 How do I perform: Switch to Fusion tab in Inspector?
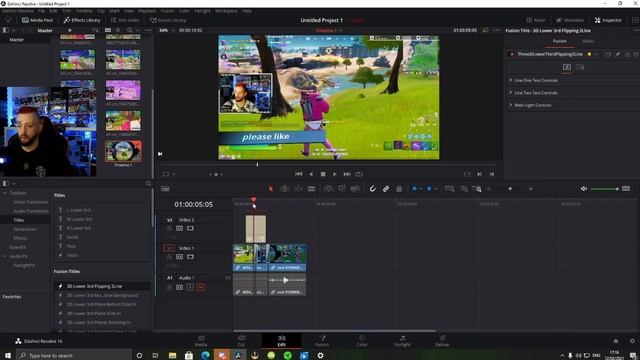(560, 41)
